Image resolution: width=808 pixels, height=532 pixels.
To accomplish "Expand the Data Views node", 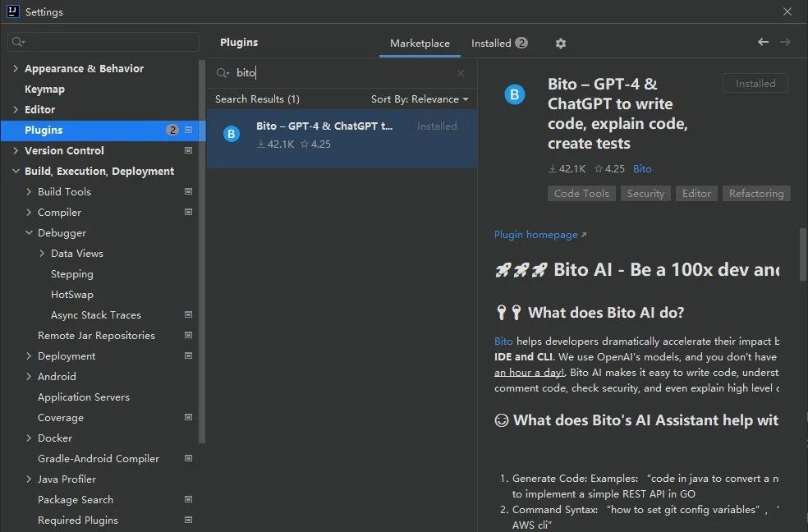I will (42, 254).
